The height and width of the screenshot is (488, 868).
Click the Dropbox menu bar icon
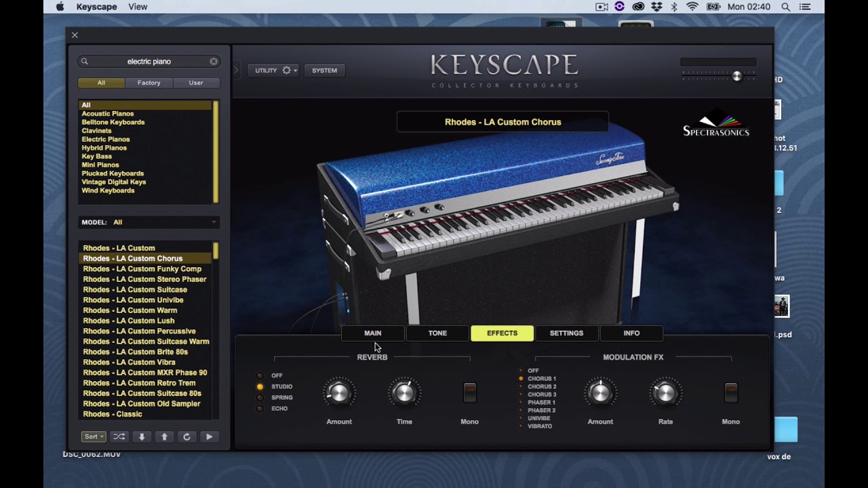(x=656, y=7)
